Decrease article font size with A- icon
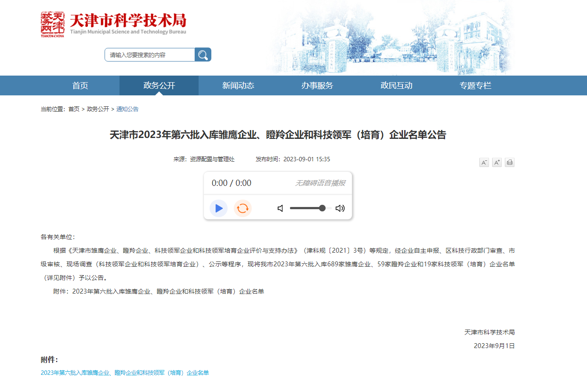Screen dimensions: 587x392 point(484,162)
